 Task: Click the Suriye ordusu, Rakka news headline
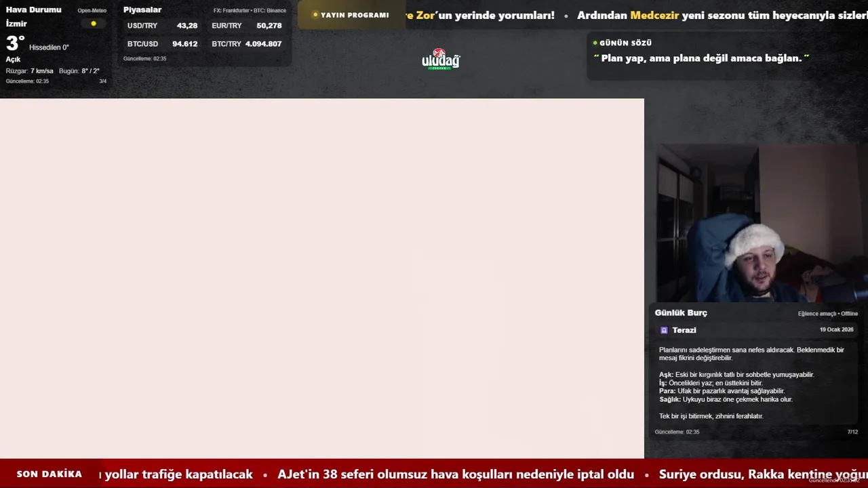(x=764, y=474)
